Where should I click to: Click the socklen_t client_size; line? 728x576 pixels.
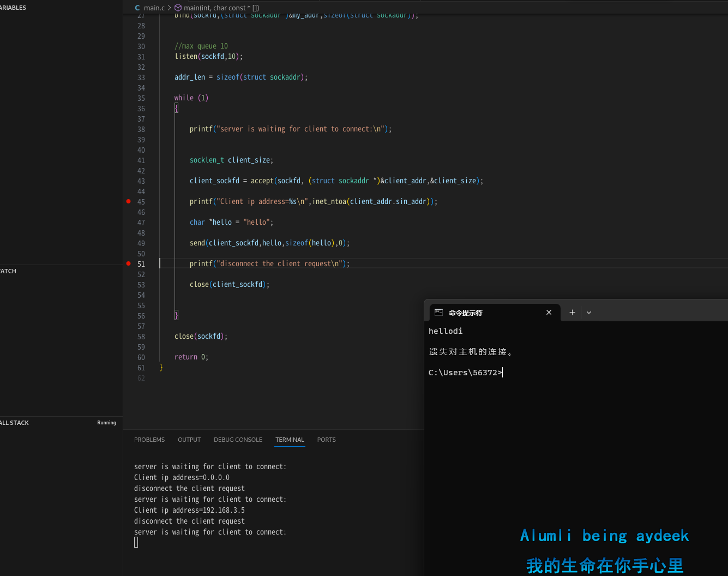point(232,160)
